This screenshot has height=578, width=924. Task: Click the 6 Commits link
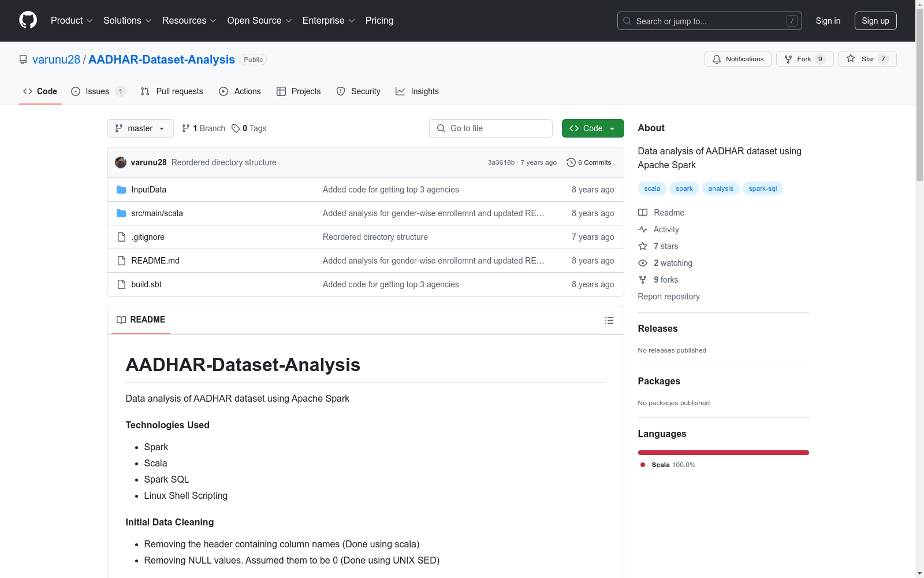pyautogui.click(x=589, y=162)
